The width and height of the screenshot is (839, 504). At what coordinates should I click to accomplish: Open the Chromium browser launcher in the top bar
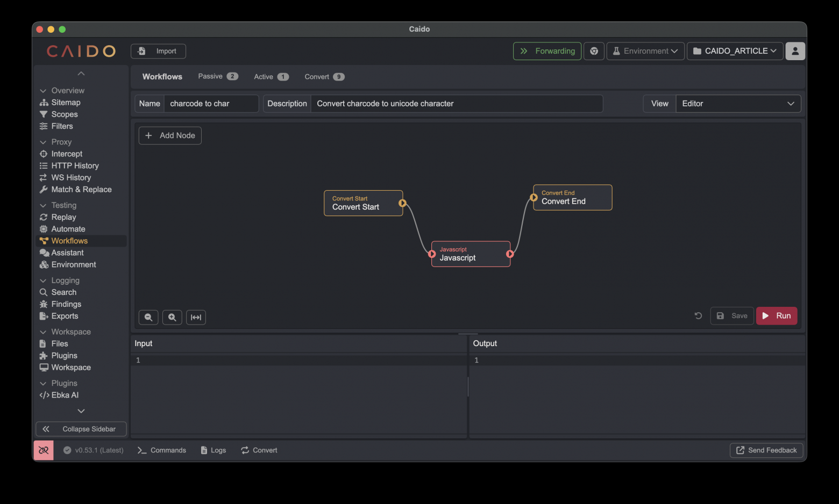pyautogui.click(x=594, y=51)
